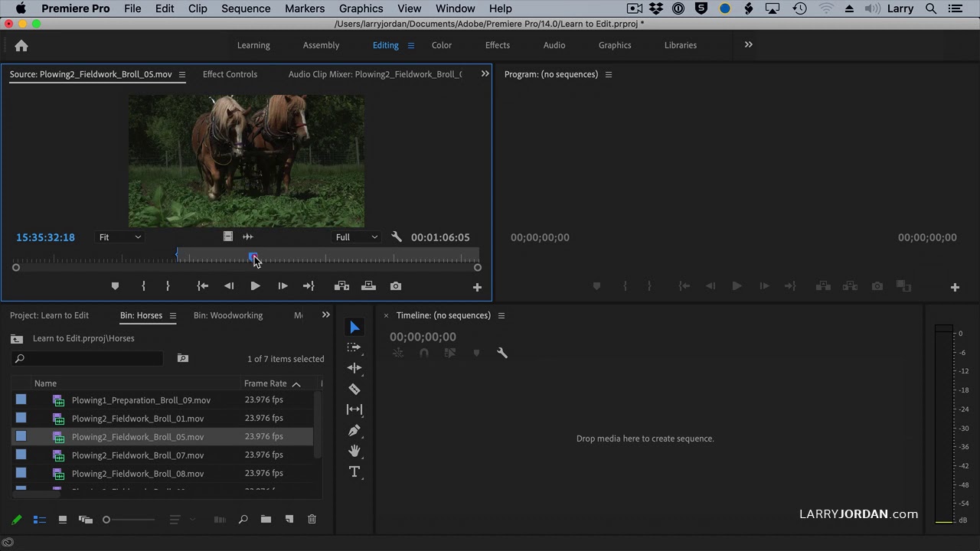Click the Overwrite edit button
This screenshot has width=980, height=551.
pyautogui.click(x=368, y=286)
